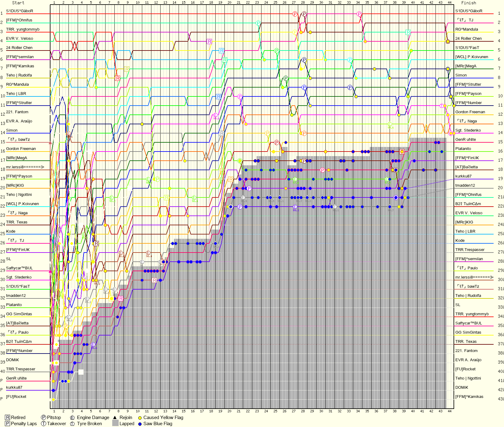Select Gordon Freeman in the Start column
This screenshot has height=427, width=504.
point(21,149)
